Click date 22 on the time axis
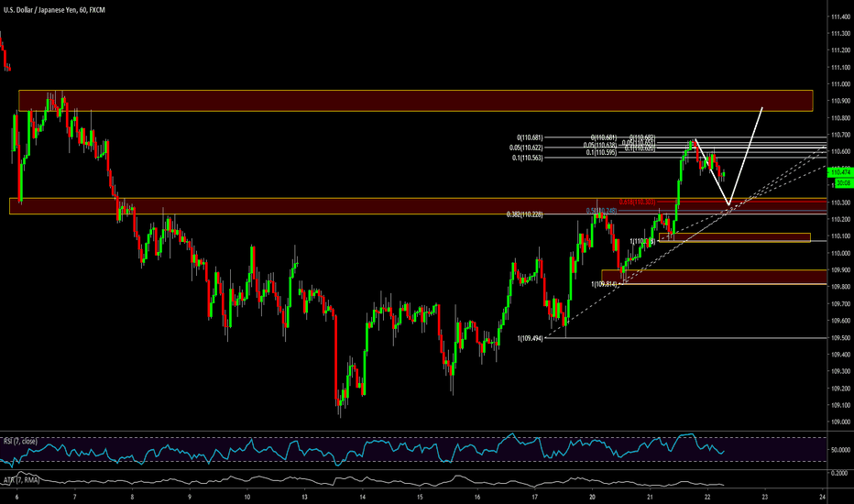The height and width of the screenshot is (504, 854). pos(707,497)
